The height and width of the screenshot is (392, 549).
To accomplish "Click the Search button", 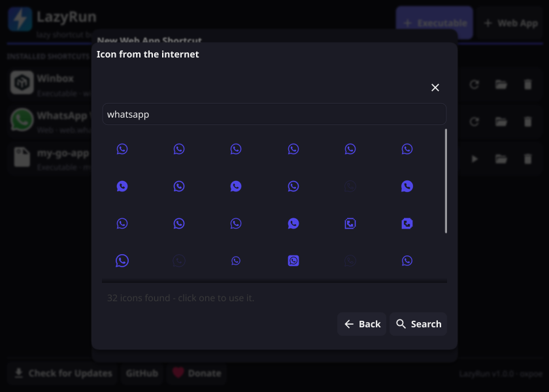I will click(x=418, y=324).
